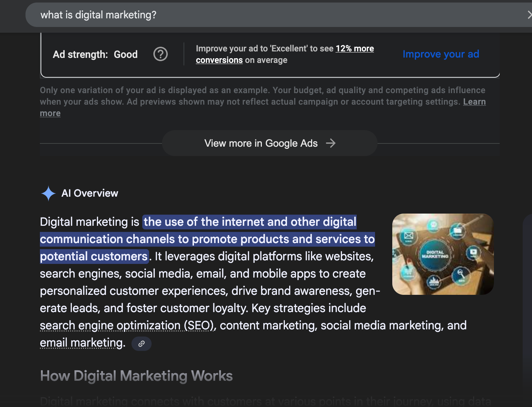
Task: Click the 'AI Overview' label
Action: 90,193
